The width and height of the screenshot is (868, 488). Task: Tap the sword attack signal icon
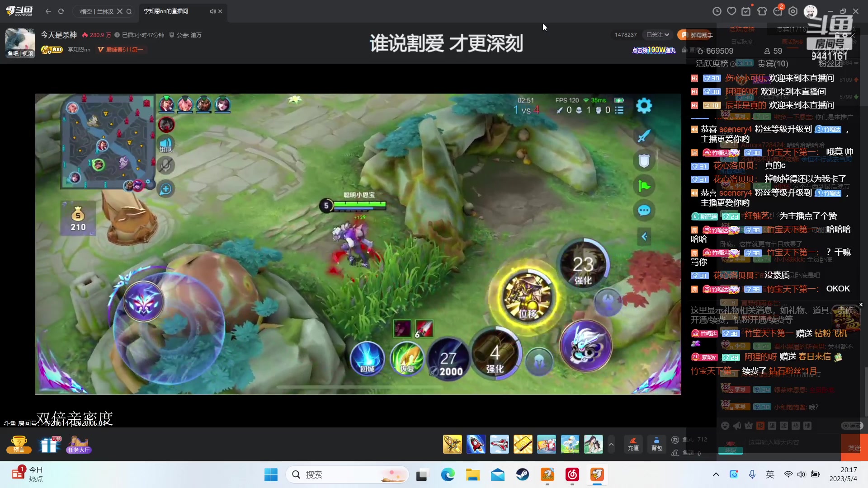click(x=644, y=136)
